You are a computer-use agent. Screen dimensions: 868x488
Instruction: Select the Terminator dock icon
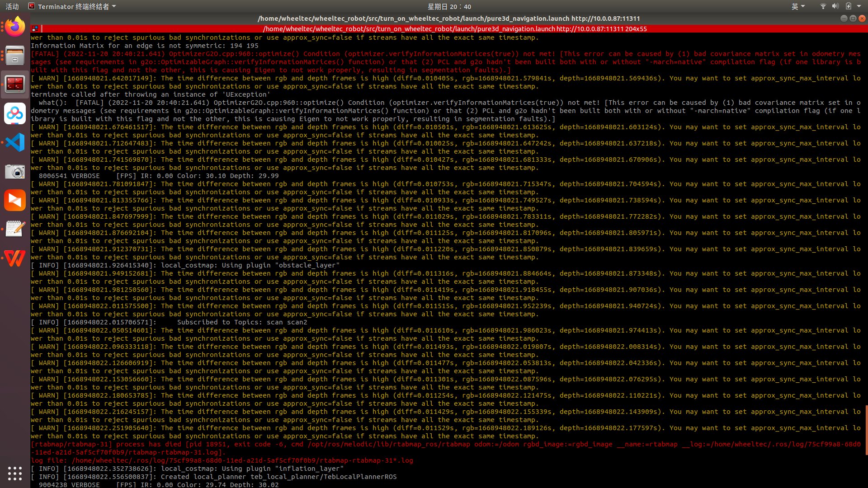point(15,84)
